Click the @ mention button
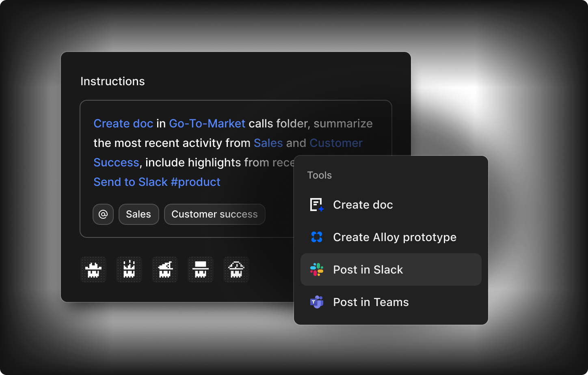The image size is (588, 375). [103, 214]
